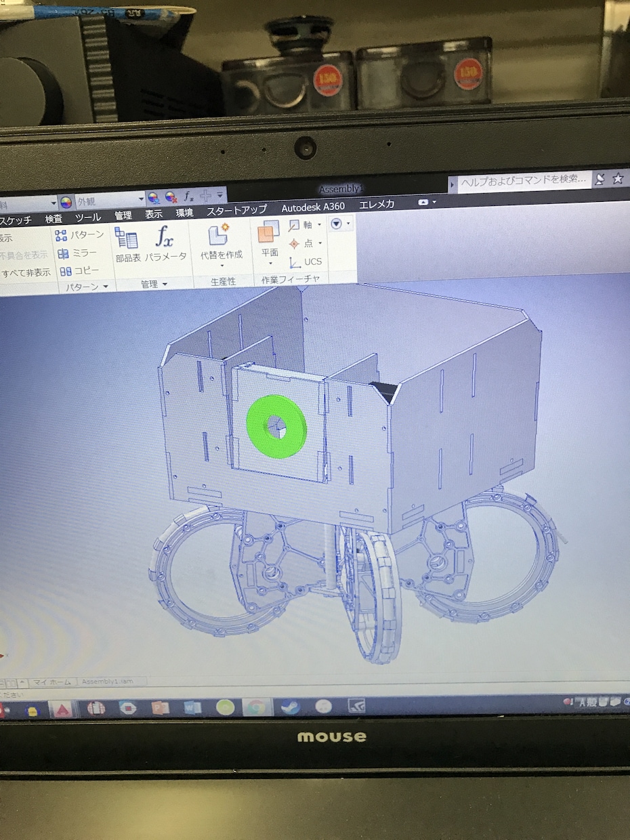Screen dimensions: 630x840
Task: Open the appearance color wheel icon
Action: (66, 201)
